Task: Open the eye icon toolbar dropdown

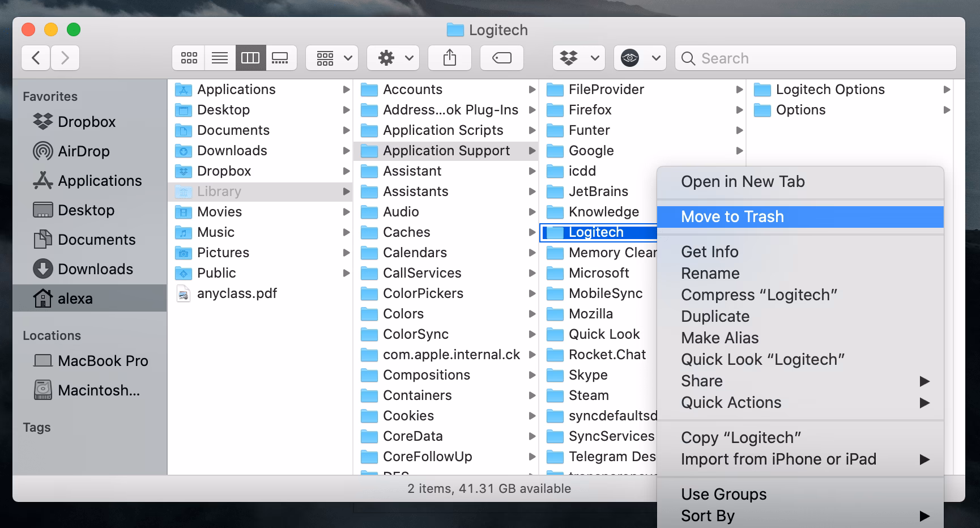Action: (640, 58)
